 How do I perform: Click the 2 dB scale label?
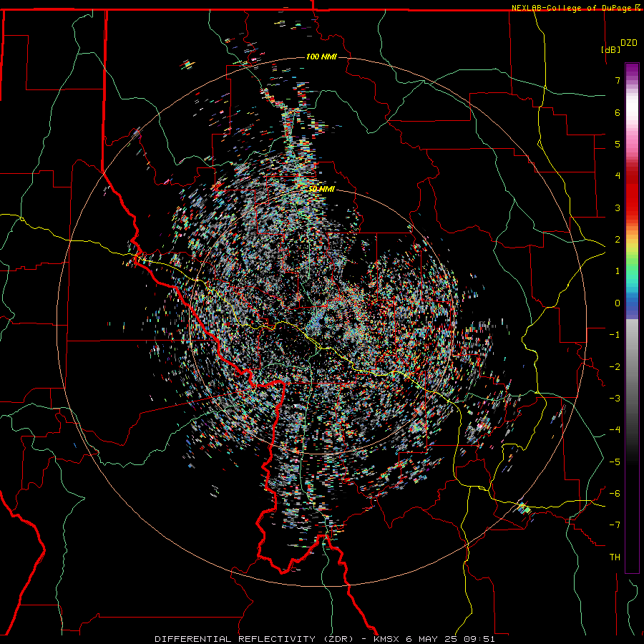click(618, 240)
